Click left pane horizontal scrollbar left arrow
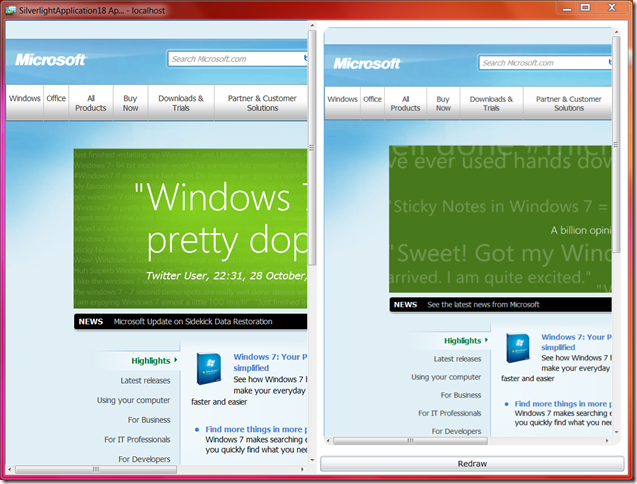 [10, 469]
